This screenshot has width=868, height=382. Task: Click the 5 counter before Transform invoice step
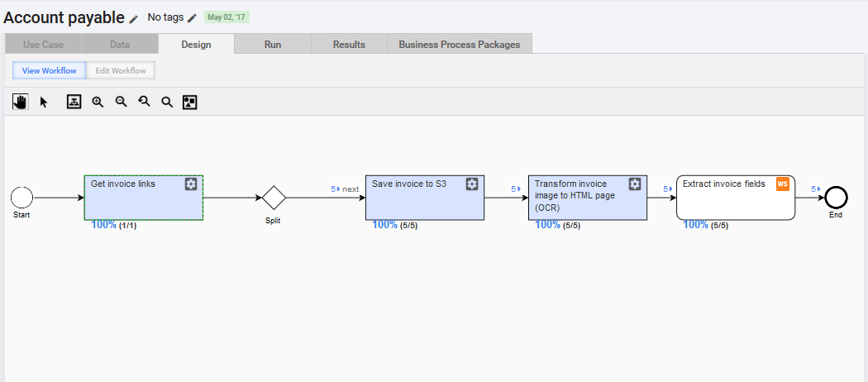pyautogui.click(x=516, y=189)
